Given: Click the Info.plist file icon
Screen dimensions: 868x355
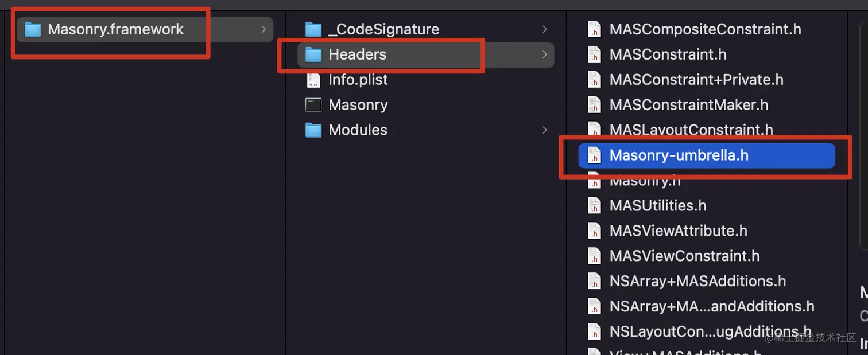Looking at the screenshot, I should (313, 80).
